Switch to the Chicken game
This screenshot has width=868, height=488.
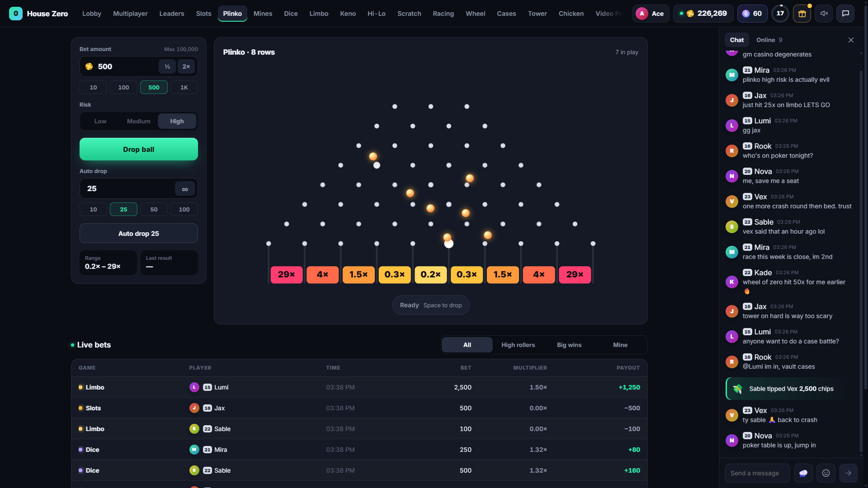point(571,14)
